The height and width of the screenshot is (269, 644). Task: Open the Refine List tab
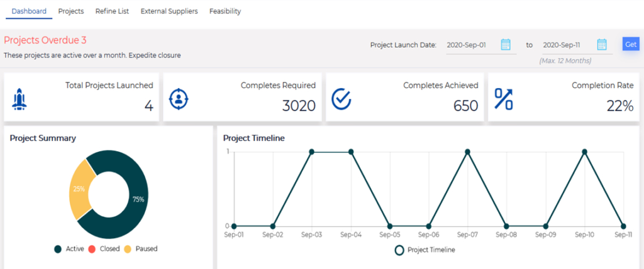(x=112, y=11)
